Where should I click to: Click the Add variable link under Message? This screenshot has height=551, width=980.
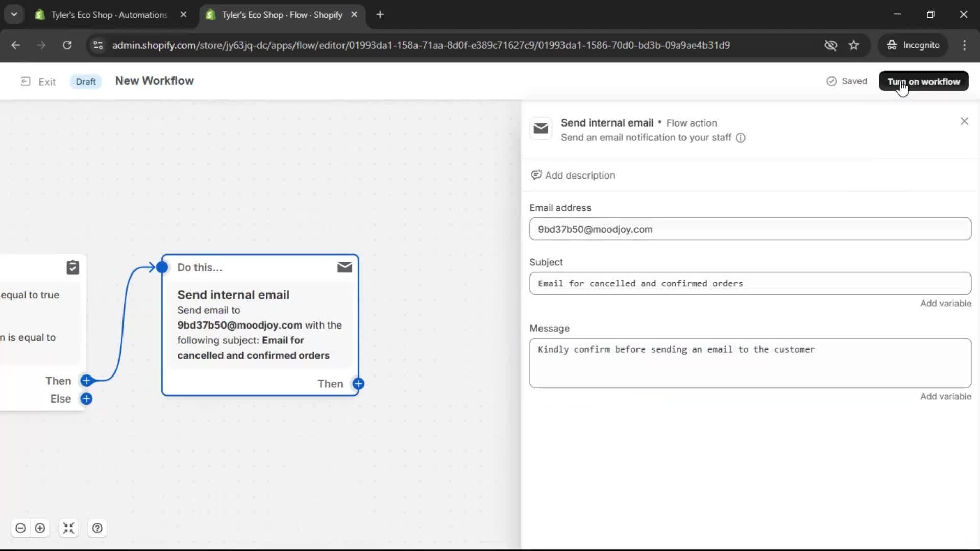[945, 396]
